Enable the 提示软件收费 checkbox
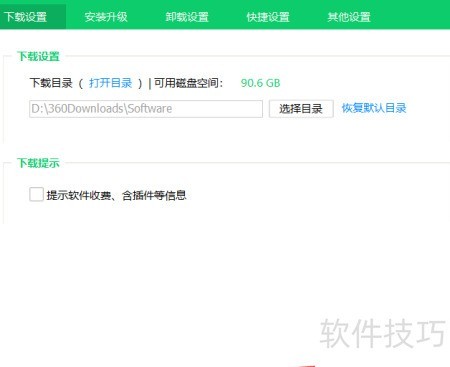Screen dimensions: 450x367 (x=36, y=194)
